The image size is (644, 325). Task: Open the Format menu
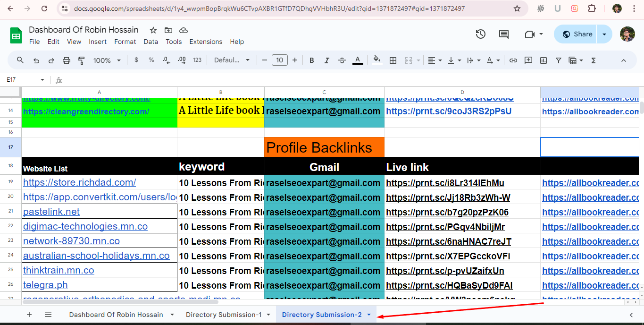tap(125, 42)
